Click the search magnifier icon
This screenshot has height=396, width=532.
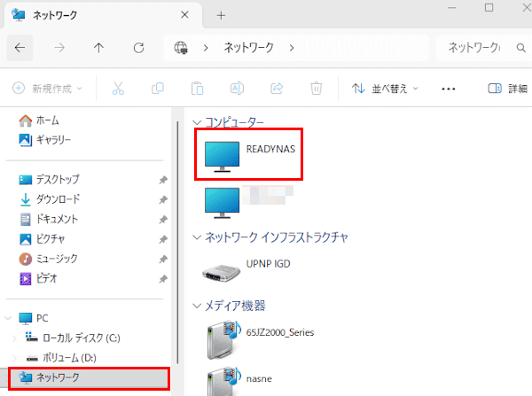pyautogui.click(x=521, y=48)
